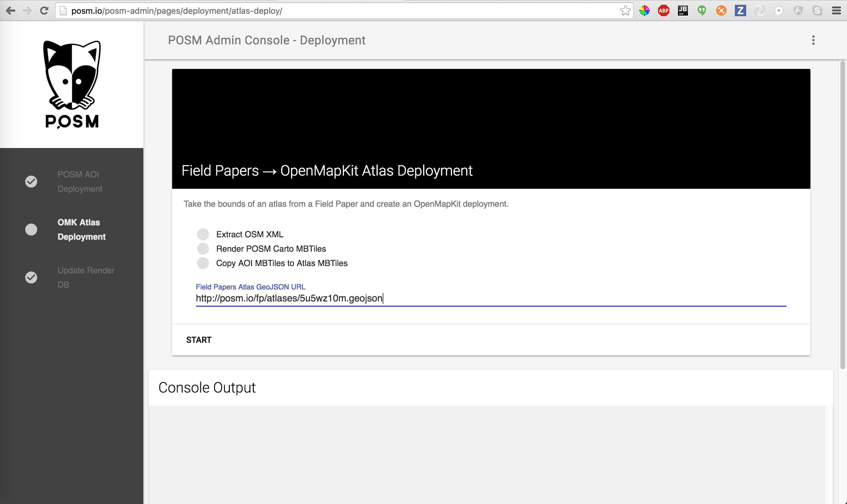
Task: Click the Render POSM Carto MBTiles circle
Action: click(x=203, y=249)
